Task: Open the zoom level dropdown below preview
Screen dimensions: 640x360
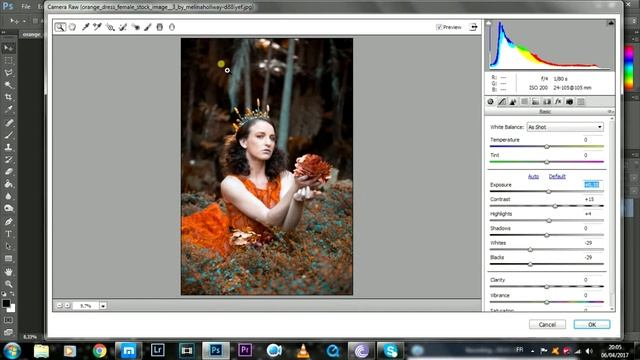Action: (103, 306)
